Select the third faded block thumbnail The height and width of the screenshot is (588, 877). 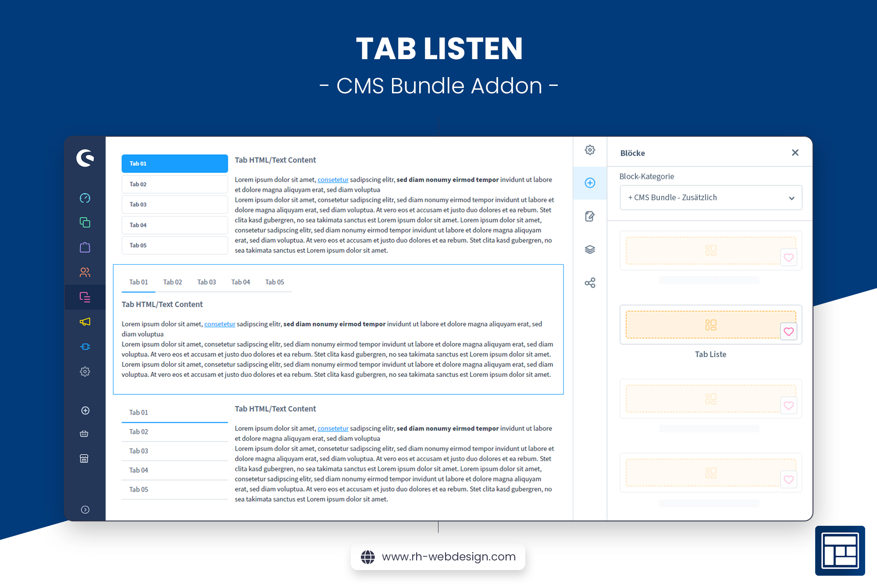coord(710,399)
